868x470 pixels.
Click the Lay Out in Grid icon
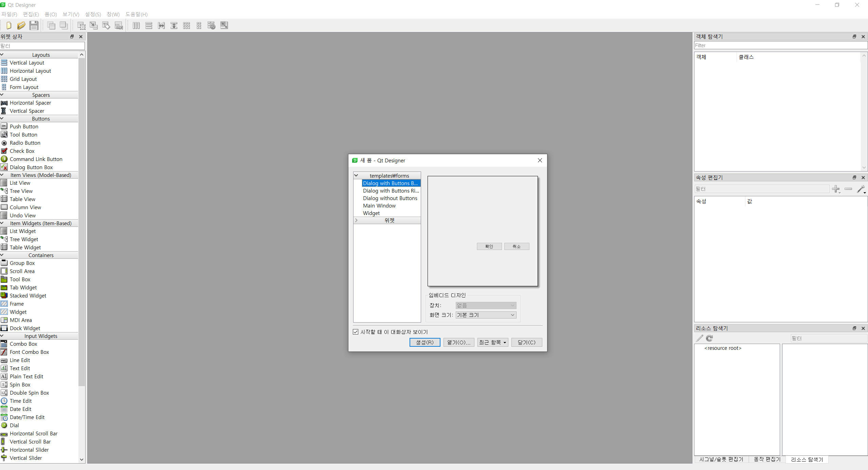point(186,25)
